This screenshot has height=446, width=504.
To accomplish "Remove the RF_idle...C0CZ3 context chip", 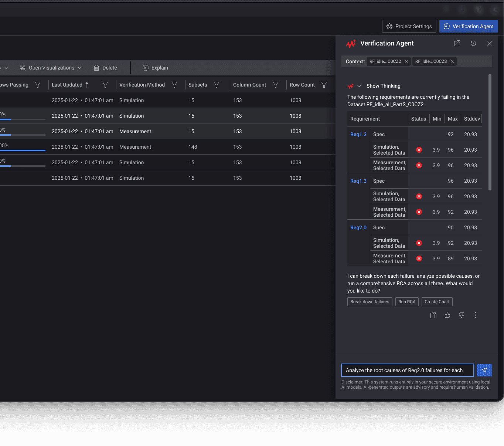I will pyautogui.click(x=452, y=61).
